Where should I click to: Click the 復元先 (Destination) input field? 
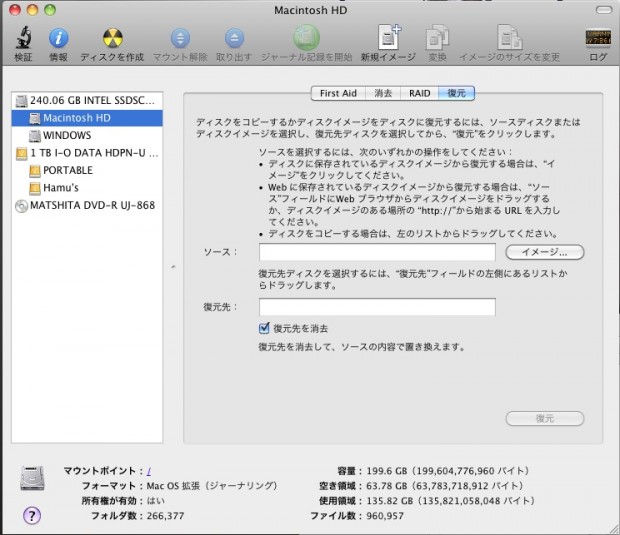pyautogui.click(x=377, y=307)
